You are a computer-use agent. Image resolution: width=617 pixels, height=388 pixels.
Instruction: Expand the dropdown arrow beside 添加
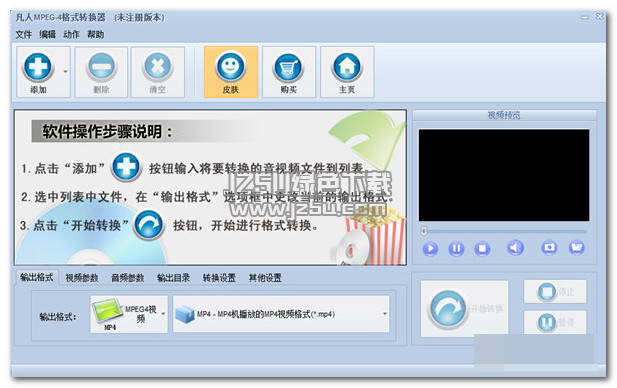coord(65,72)
